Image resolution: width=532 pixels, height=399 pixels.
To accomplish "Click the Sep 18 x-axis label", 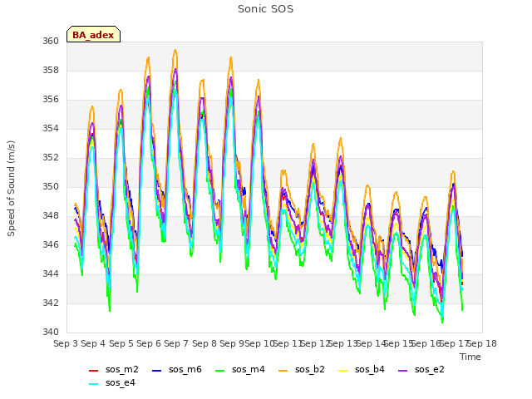I will [x=482, y=343].
